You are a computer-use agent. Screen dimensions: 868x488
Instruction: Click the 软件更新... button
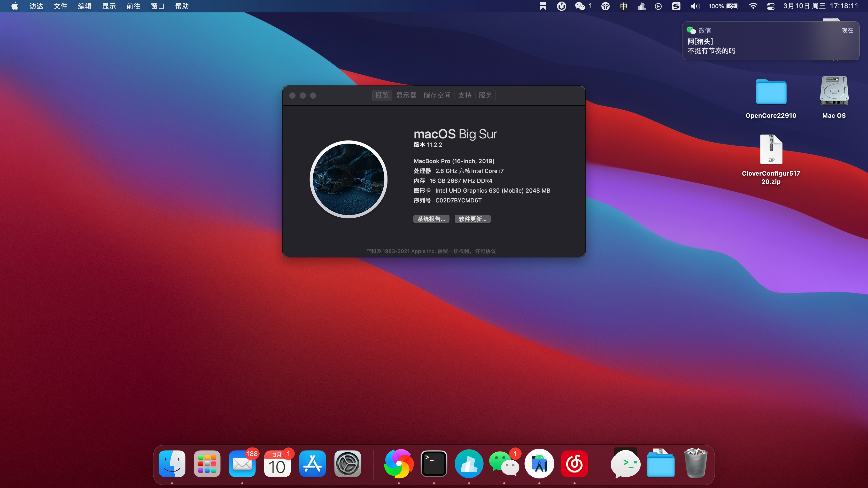pos(472,219)
